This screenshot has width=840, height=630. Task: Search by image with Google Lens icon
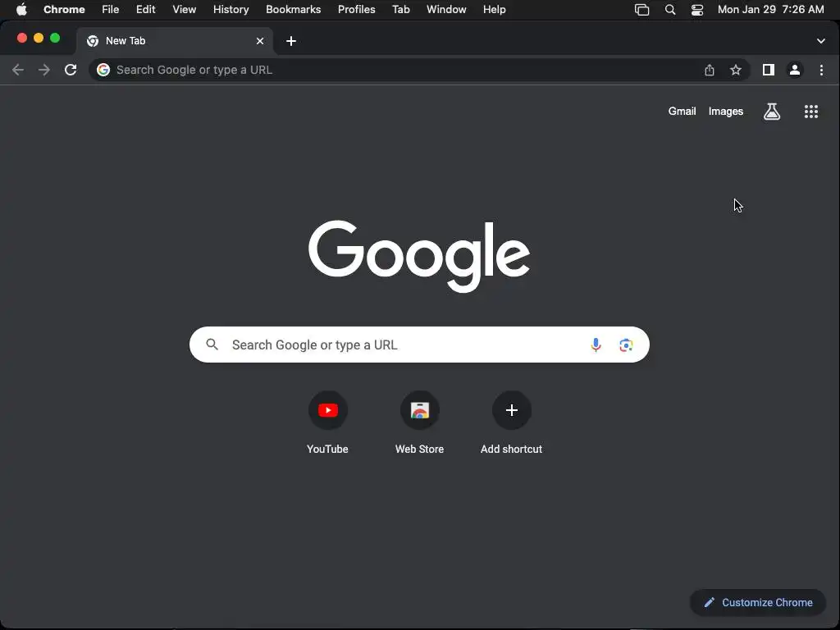pyautogui.click(x=626, y=345)
